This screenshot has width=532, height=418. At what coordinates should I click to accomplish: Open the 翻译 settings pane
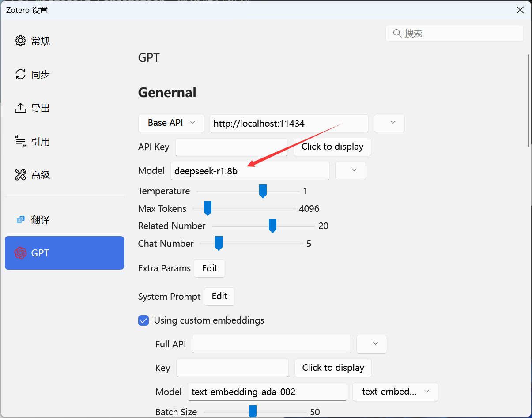(64, 220)
